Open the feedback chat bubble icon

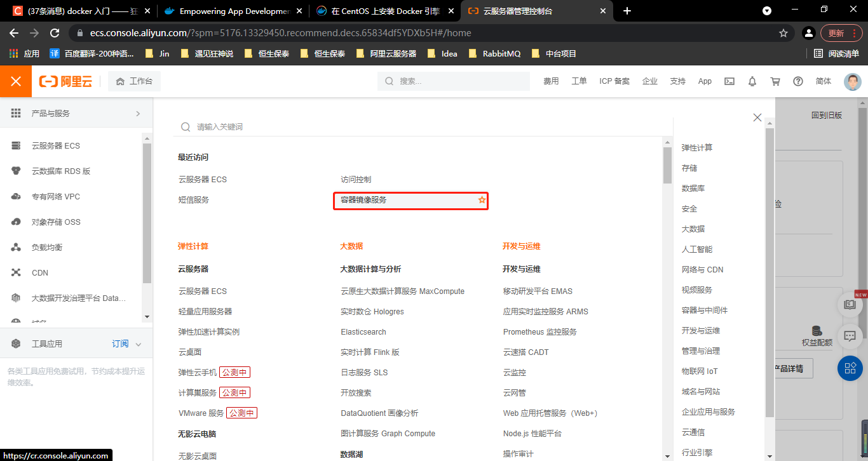850,335
